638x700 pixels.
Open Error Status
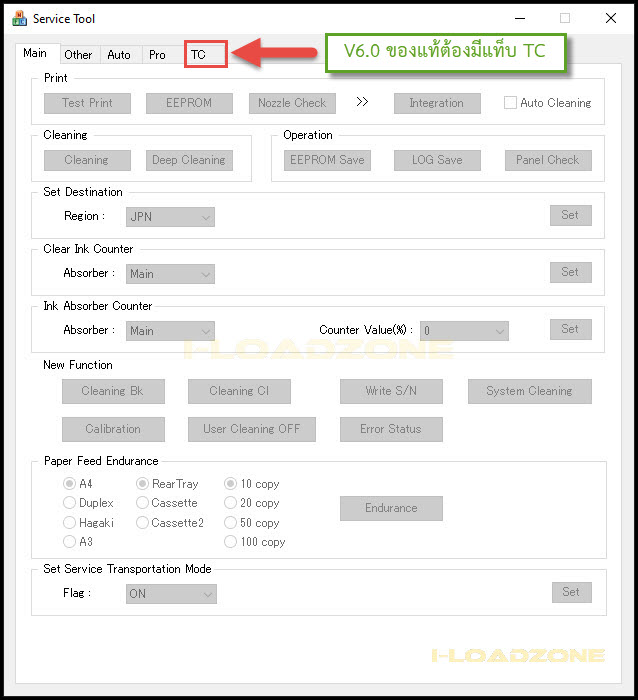tap(391, 429)
